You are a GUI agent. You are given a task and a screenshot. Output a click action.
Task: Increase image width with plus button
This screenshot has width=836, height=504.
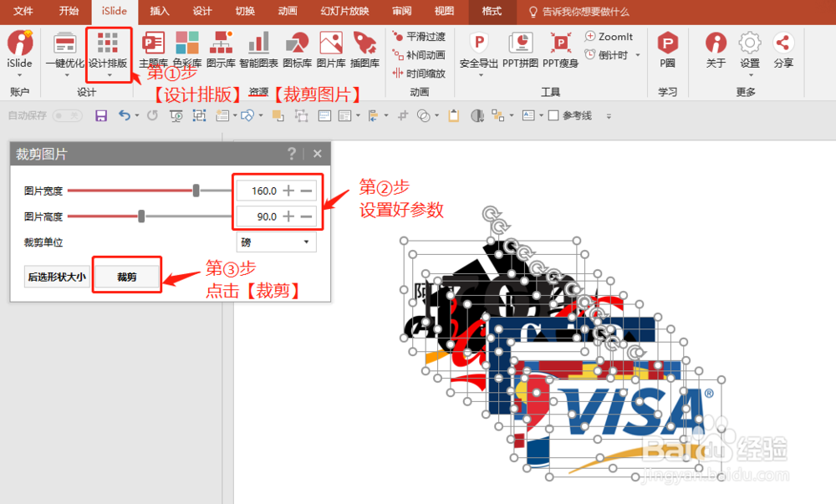point(288,191)
